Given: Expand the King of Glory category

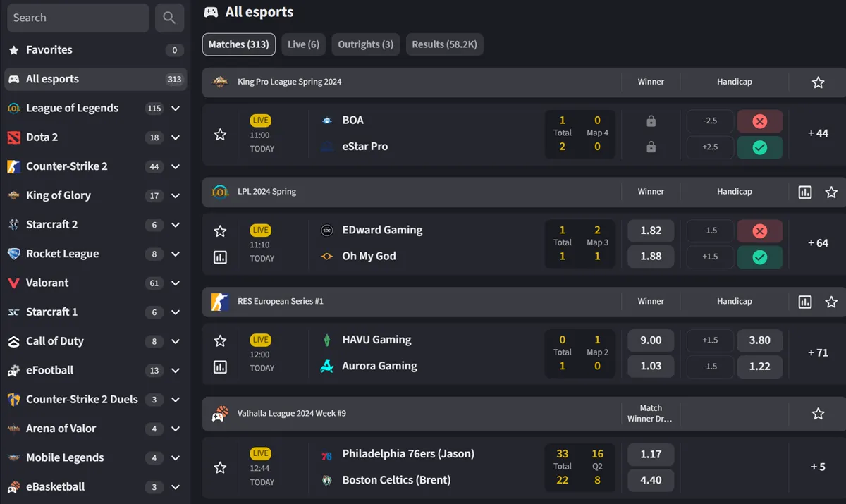Looking at the screenshot, I should 176,195.
